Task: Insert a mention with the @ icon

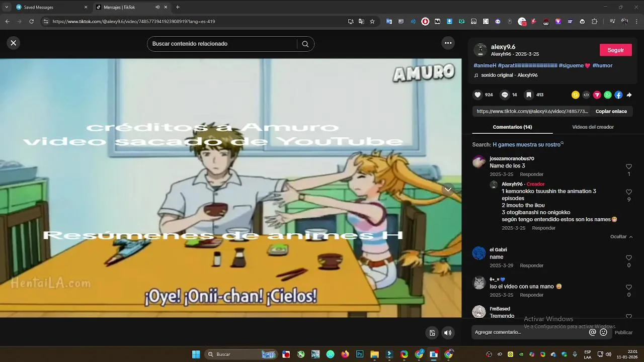Action: click(593, 332)
